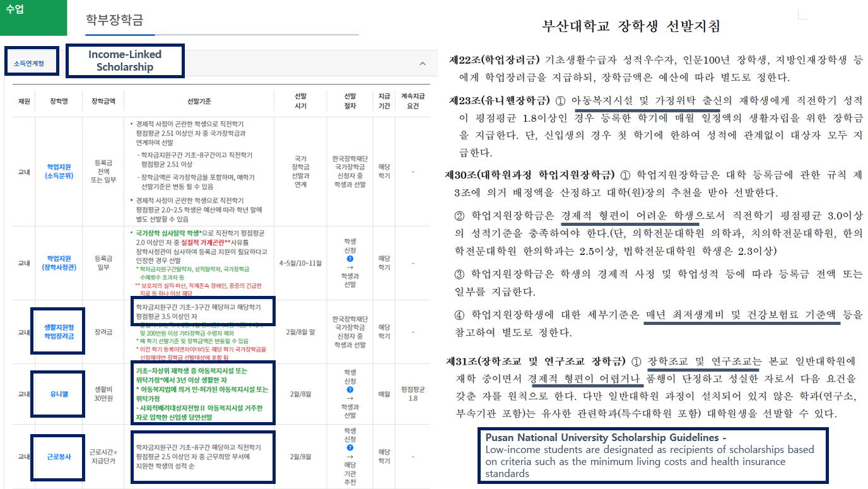
Task: Click the 선발기준 column header
Action: 199,101
